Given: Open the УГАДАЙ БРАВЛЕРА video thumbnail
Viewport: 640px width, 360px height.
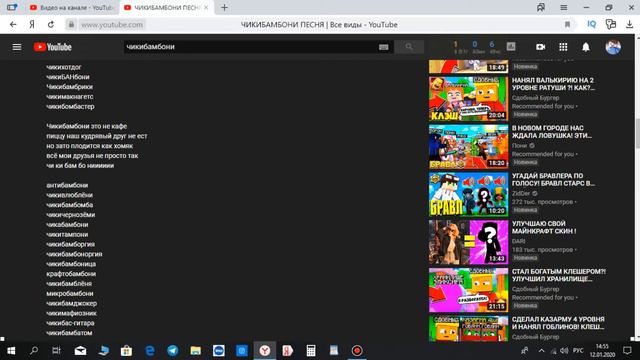Looking at the screenshot, I should (x=469, y=194).
